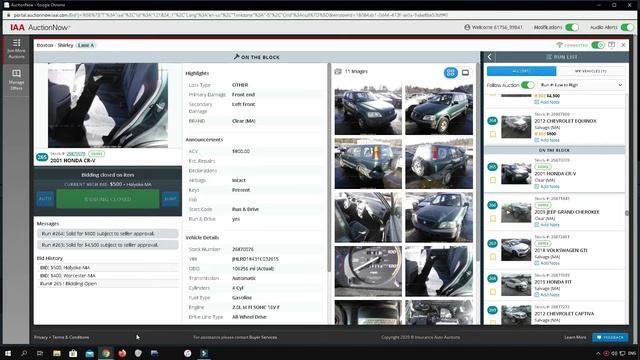Check the box for 2019 Honda Fit
Screen dimensions: 640x360
click(x=493, y=292)
